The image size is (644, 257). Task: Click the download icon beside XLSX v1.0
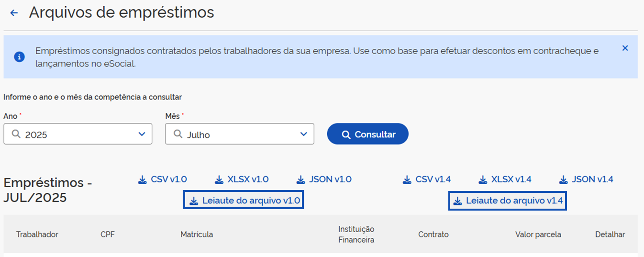pyautogui.click(x=219, y=180)
